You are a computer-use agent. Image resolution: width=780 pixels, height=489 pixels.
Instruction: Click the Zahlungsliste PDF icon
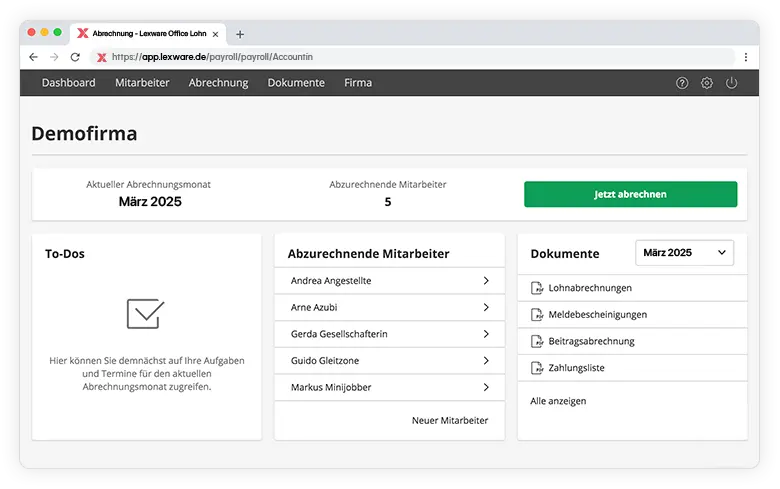(537, 368)
